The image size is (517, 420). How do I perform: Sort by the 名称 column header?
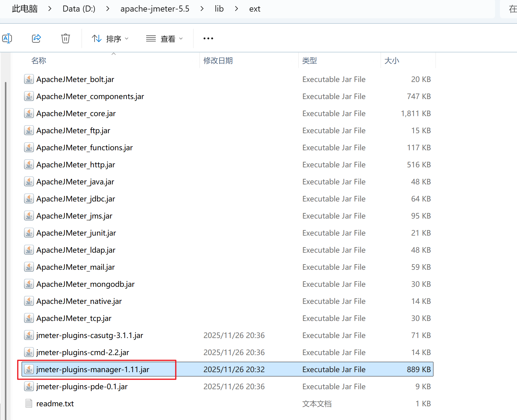tap(39, 60)
